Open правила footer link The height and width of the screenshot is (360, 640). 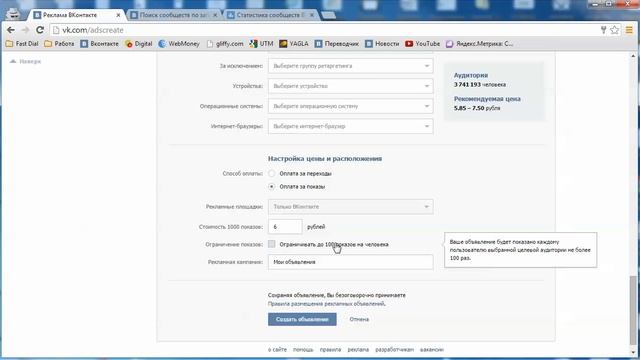(x=330, y=350)
